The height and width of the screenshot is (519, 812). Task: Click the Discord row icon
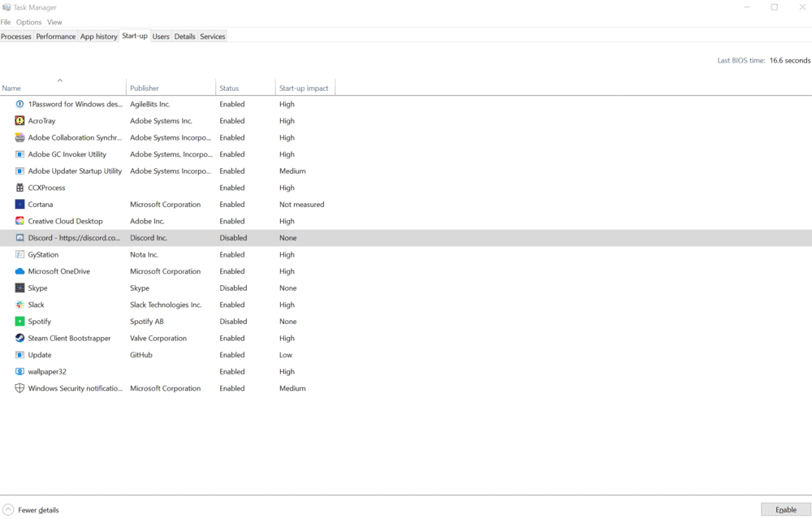click(19, 238)
